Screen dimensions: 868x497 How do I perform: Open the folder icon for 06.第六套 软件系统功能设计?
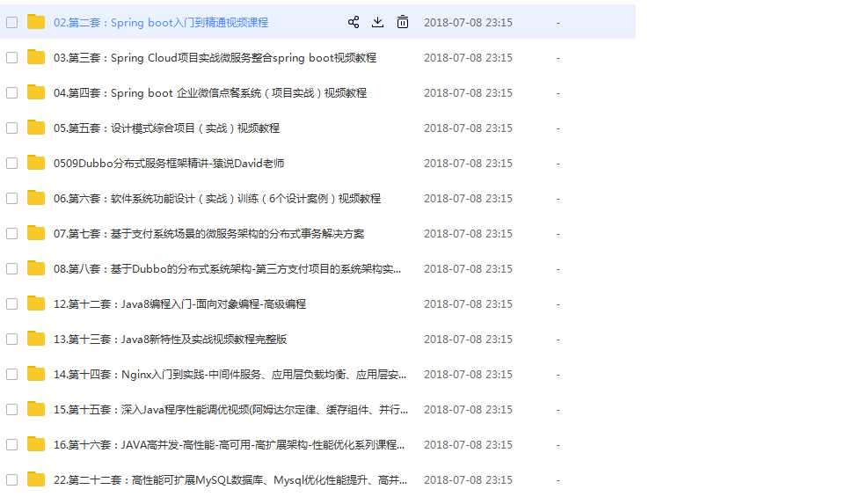36,198
